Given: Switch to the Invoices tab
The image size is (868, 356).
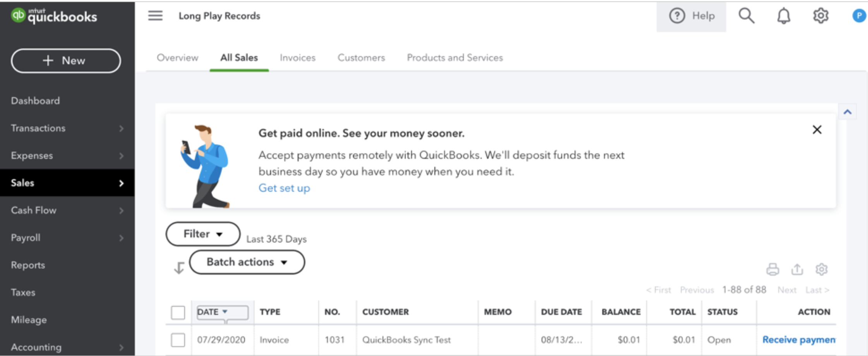Looking at the screenshot, I should point(298,58).
